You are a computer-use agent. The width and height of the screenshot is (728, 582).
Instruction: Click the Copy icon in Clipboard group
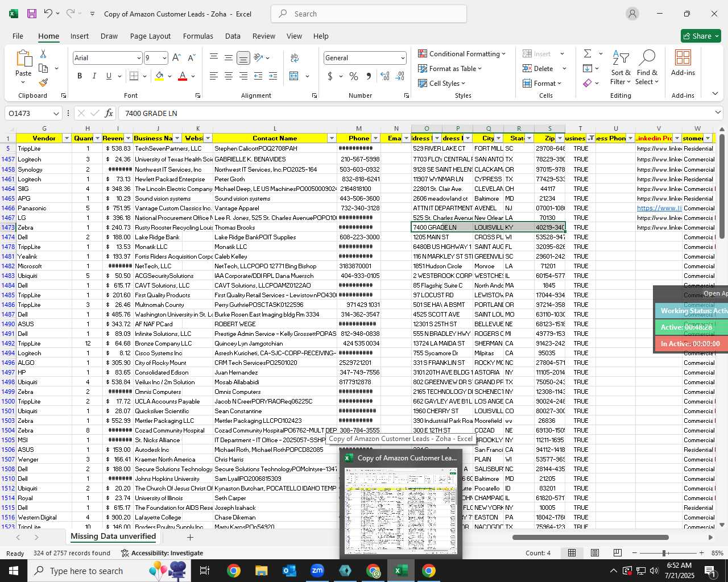point(43,68)
